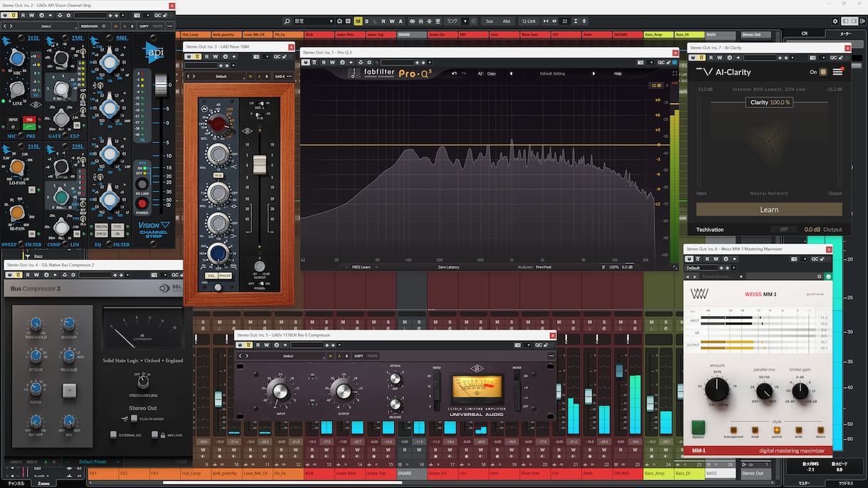Switch to the メーター tab
Viewport: 868px width, 488px height.
(845, 33)
